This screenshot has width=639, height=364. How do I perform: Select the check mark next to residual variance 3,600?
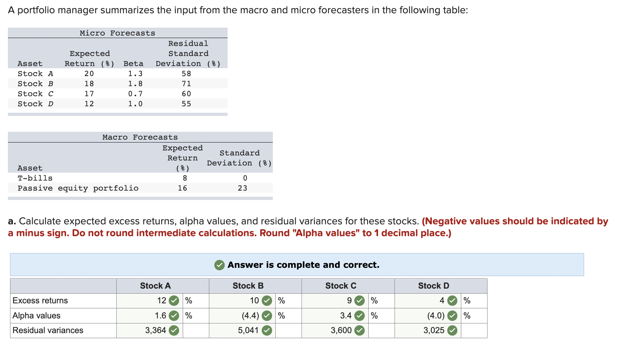pyautogui.click(x=359, y=330)
